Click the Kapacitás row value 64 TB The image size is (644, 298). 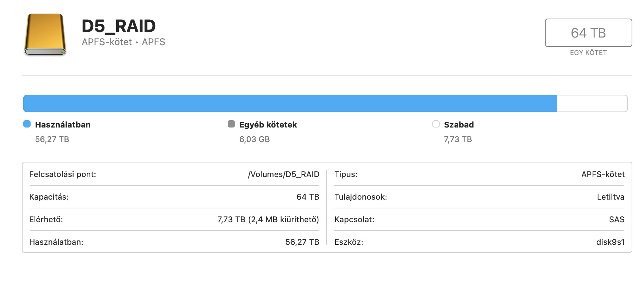tap(307, 197)
